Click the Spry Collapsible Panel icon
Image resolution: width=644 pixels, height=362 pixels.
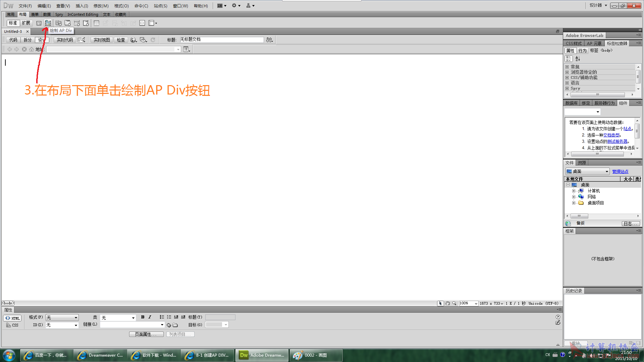(x=86, y=23)
